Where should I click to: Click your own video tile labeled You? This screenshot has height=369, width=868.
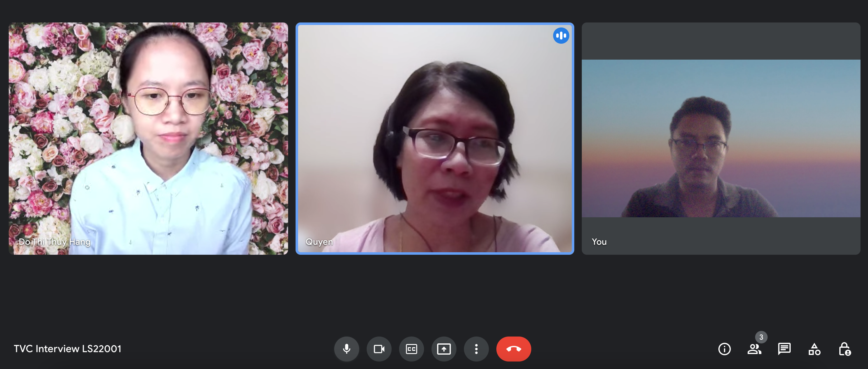pyautogui.click(x=721, y=138)
